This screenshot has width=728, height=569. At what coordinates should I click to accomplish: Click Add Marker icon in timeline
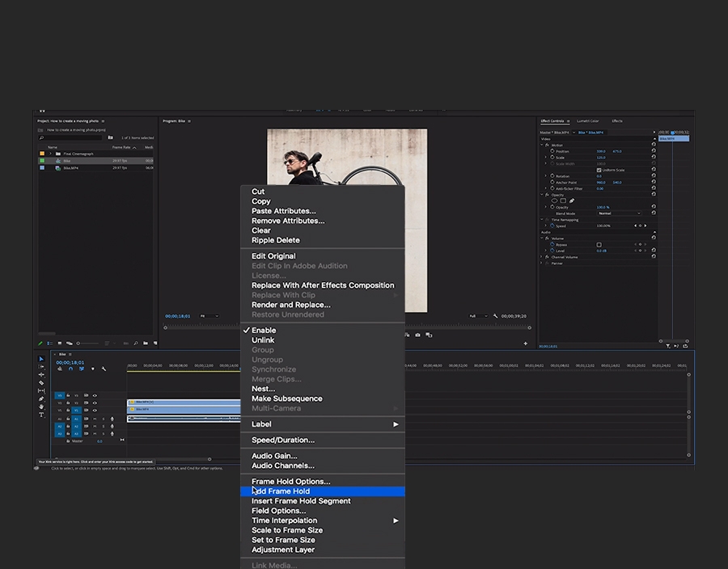point(92,369)
